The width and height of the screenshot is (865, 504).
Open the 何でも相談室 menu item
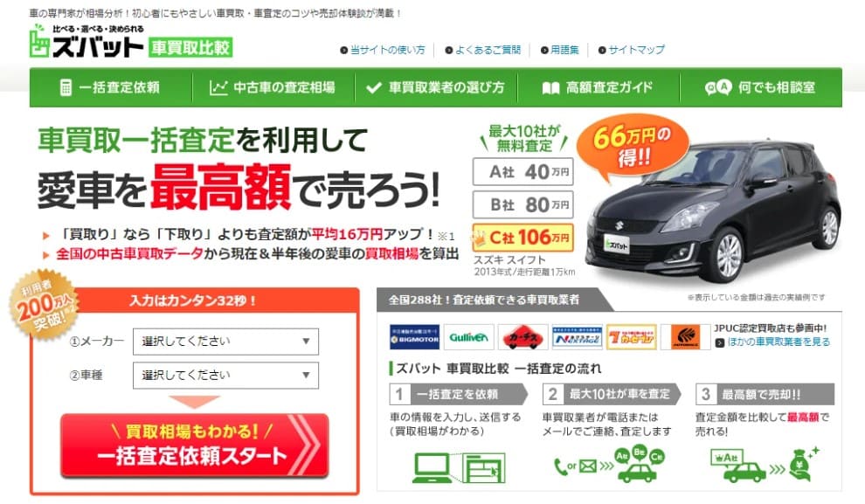(x=761, y=87)
